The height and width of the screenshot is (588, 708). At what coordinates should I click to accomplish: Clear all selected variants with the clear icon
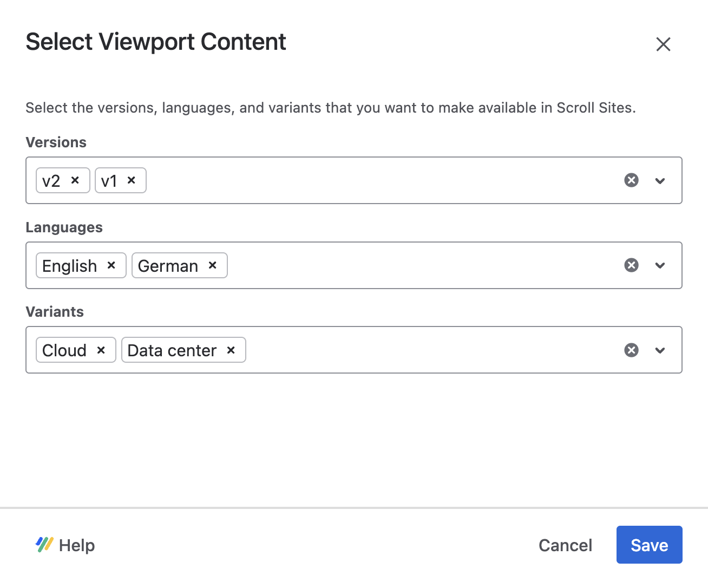(631, 350)
